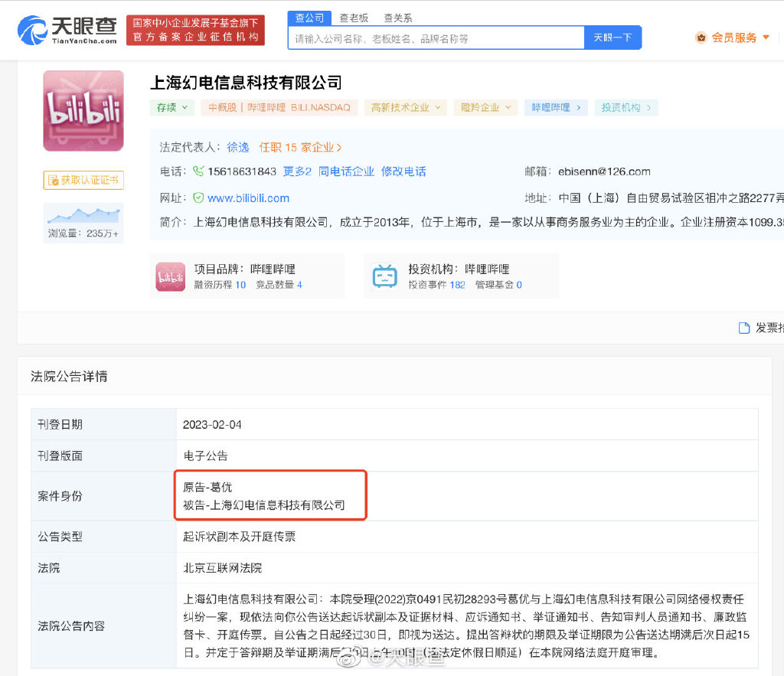Screen dimensions: 784x676
Task: Click the 法院公告内容 row label
Action: (x=71, y=626)
